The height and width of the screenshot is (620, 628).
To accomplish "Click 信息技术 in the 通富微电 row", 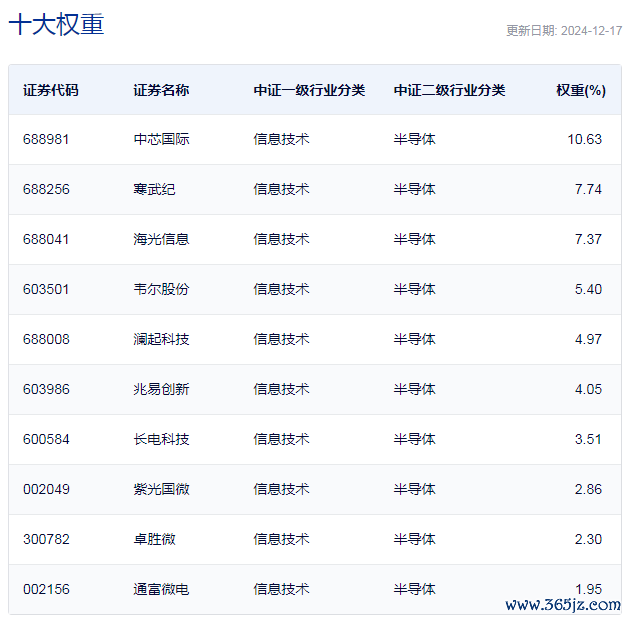I will coord(281,590).
